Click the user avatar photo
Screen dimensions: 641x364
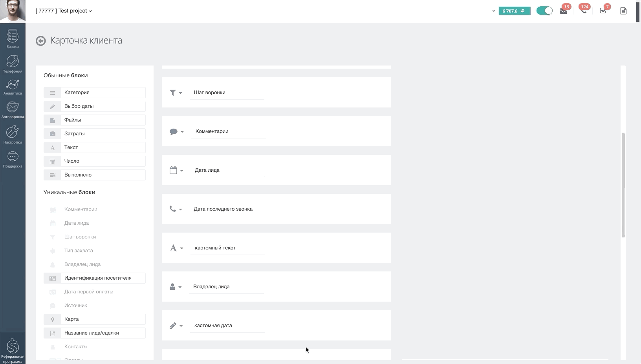click(13, 11)
